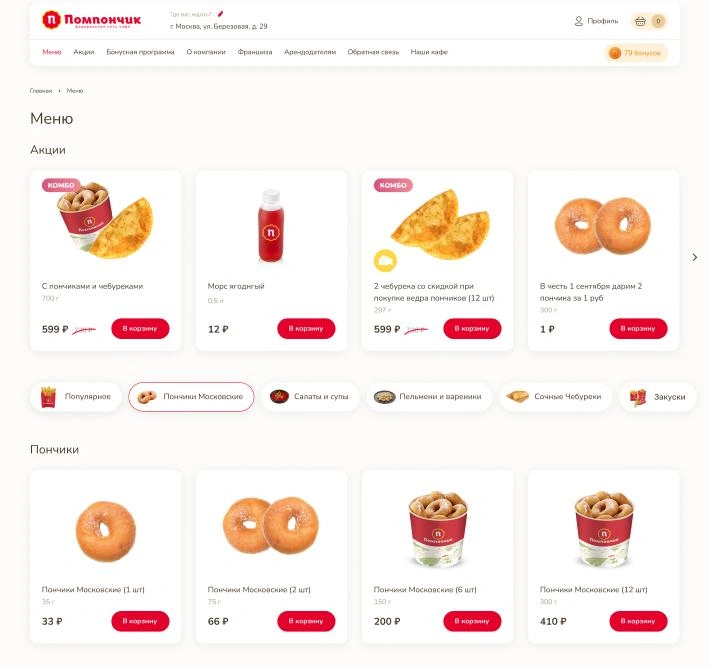This screenshot has width=710, height=668.
Task: Open Наши кафе link
Action: coord(429,52)
